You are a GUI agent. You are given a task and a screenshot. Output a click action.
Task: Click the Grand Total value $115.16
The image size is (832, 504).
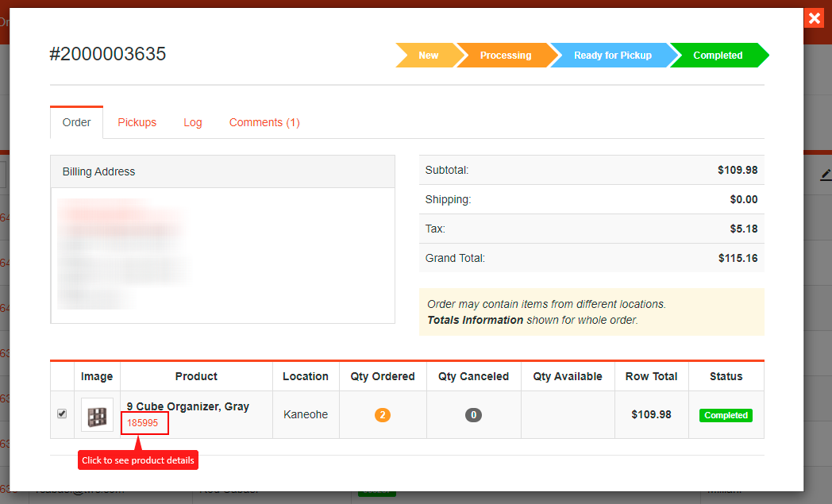(x=738, y=259)
